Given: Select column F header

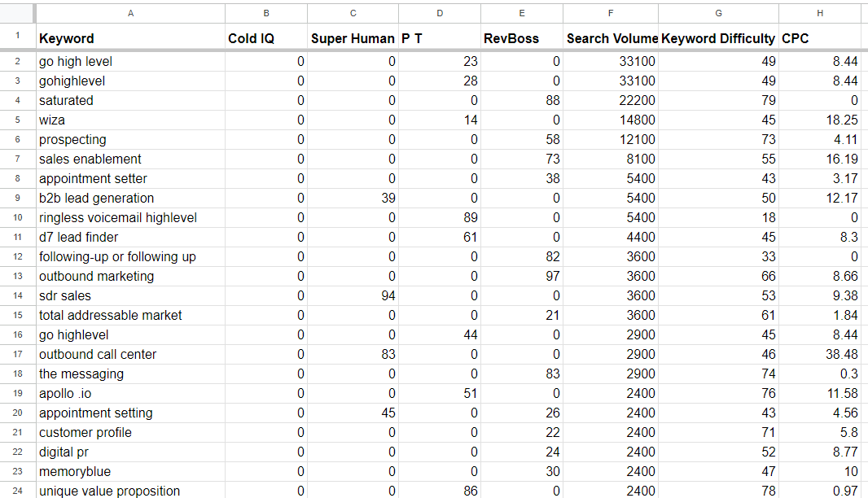Looking at the screenshot, I should pyautogui.click(x=611, y=13).
